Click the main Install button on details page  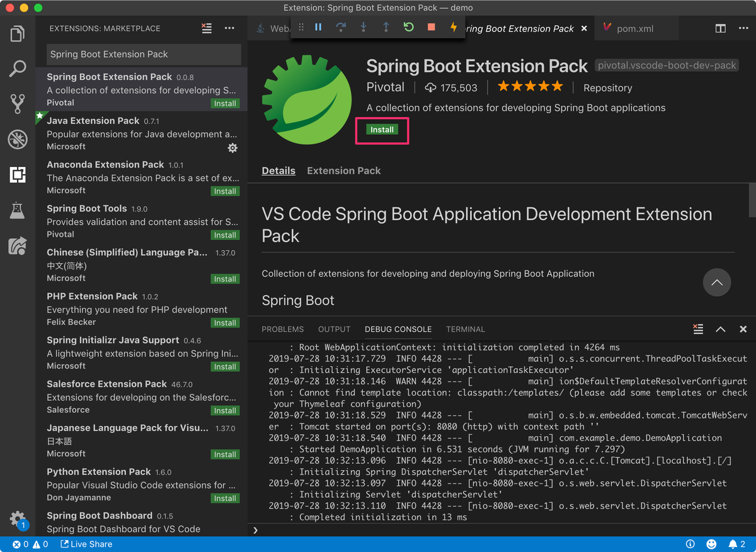click(x=382, y=129)
